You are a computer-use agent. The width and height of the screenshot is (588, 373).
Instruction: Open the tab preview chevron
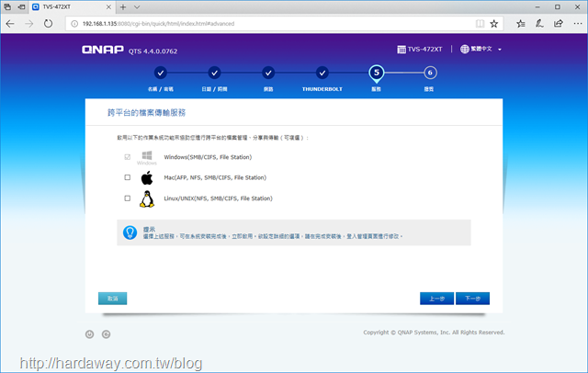pyautogui.click(x=137, y=6)
